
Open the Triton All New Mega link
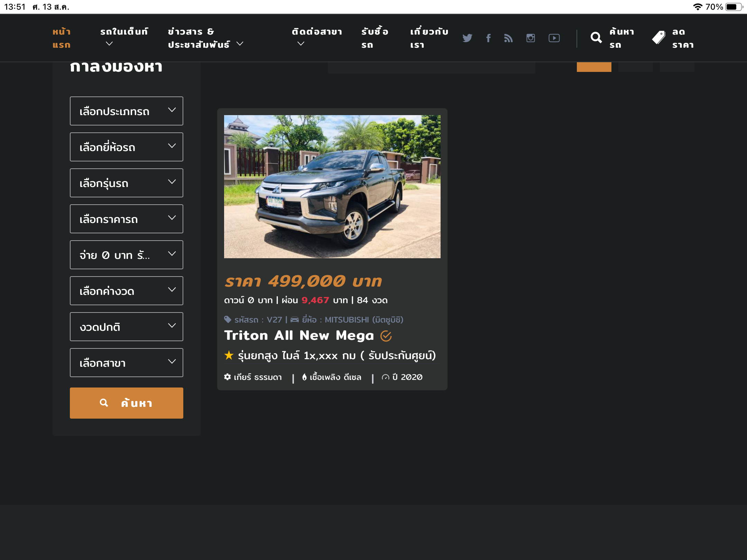point(299,336)
